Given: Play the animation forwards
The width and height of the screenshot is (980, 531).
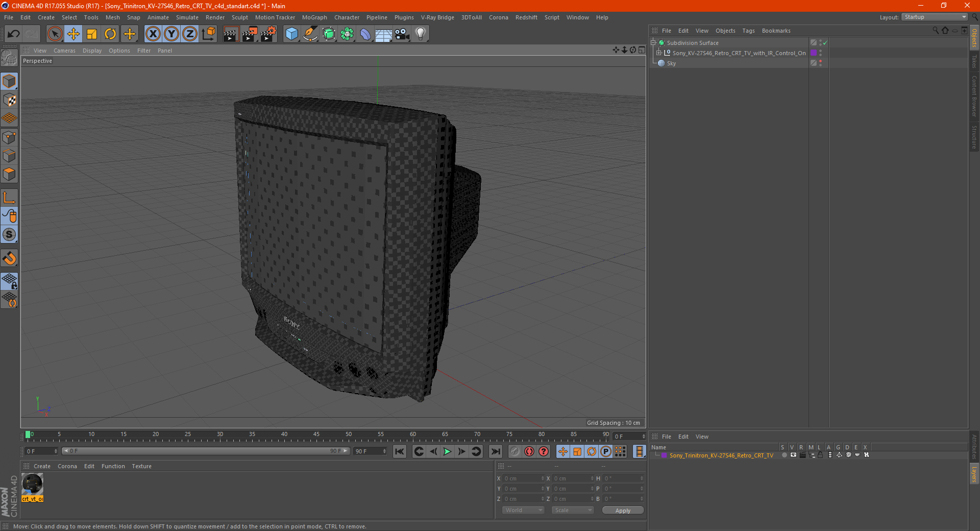Looking at the screenshot, I should tap(448, 451).
